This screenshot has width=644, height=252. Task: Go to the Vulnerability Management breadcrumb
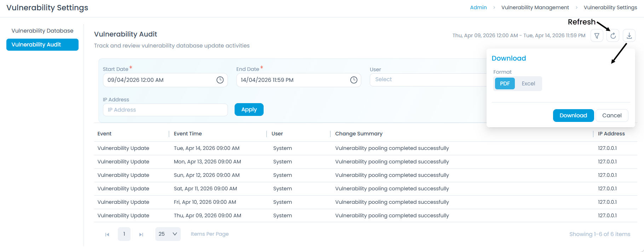[x=535, y=7]
